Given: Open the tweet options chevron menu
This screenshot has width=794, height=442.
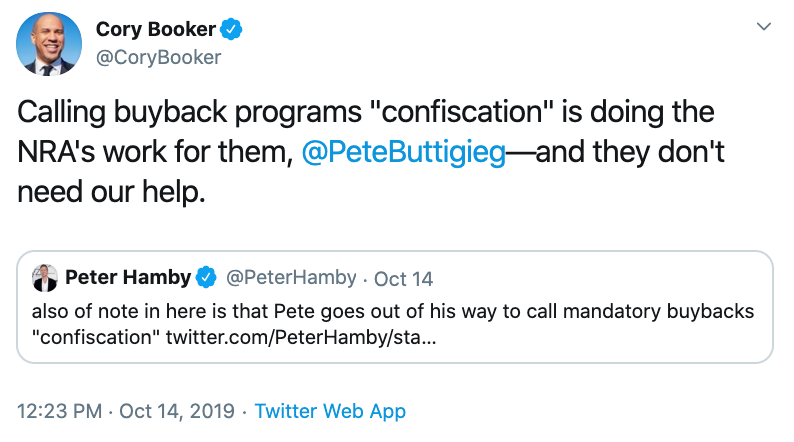Looking at the screenshot, I should 765,25.
